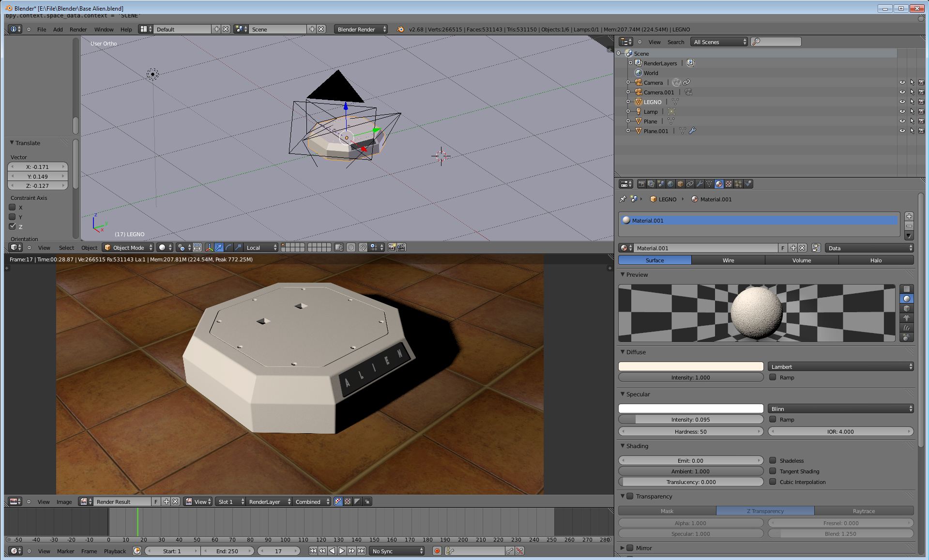The image size is (929, 560).
Task: Remove material slot minus button
Action: (909, 226)
